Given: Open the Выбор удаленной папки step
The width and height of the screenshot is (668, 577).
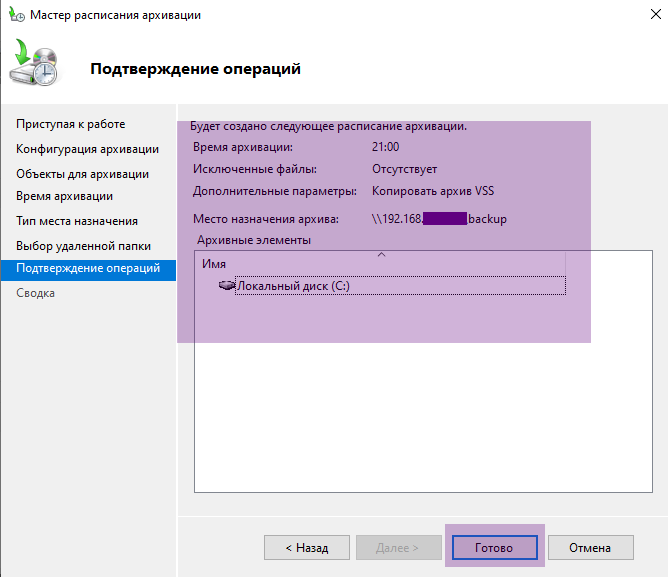Looking at the screenshot, I should 84,246.
